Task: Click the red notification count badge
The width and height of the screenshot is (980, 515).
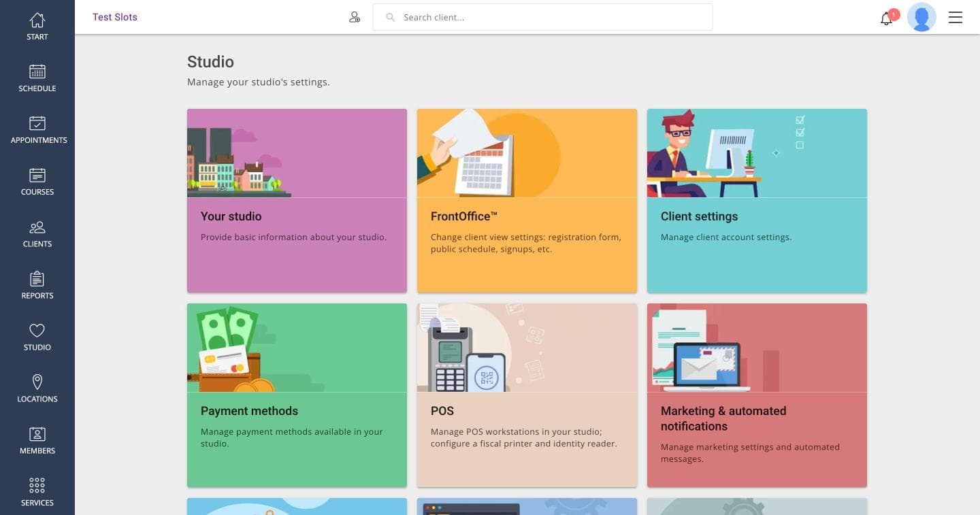Action: click(x=894, y=14)
